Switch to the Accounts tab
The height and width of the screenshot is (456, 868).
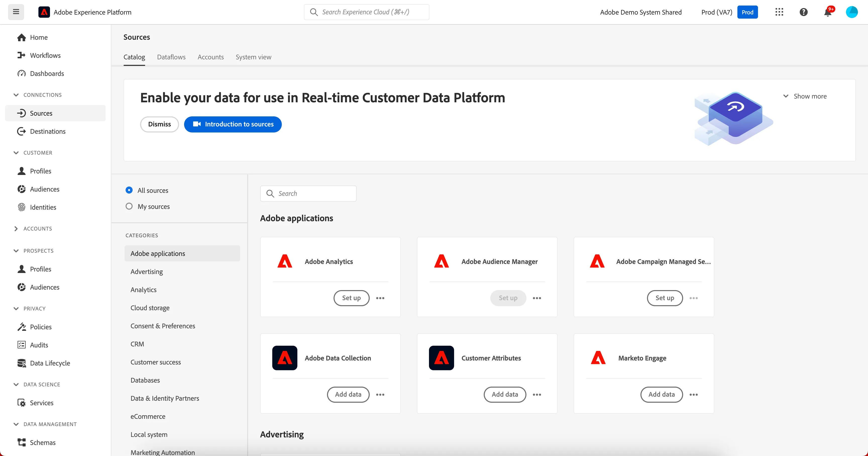pyautogui.click(x=211, y=57)
